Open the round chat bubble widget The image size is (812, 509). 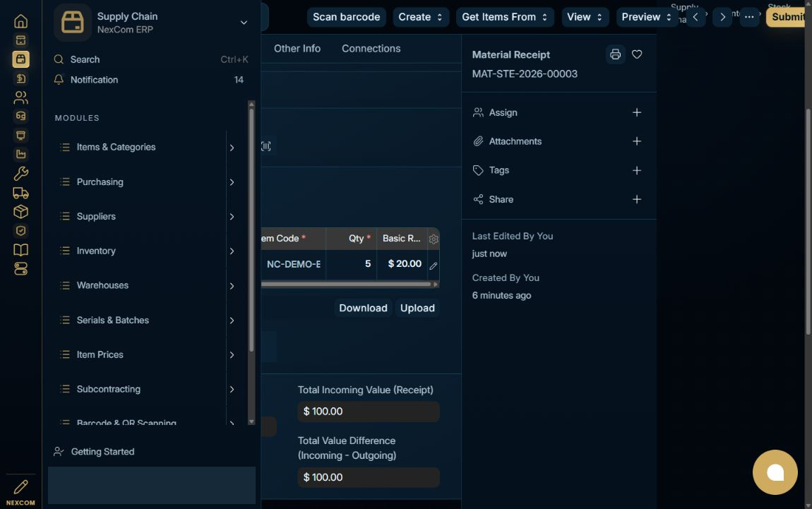775,472
